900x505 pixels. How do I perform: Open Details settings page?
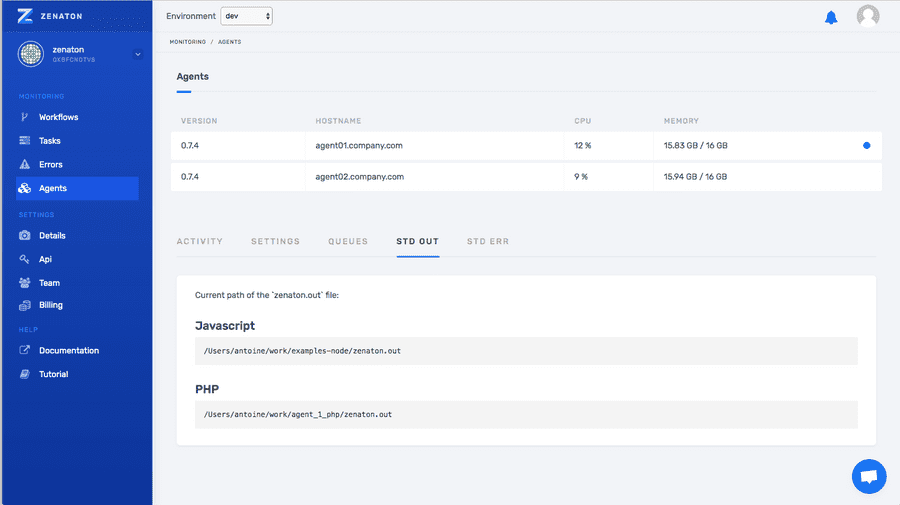click(52, 235)
